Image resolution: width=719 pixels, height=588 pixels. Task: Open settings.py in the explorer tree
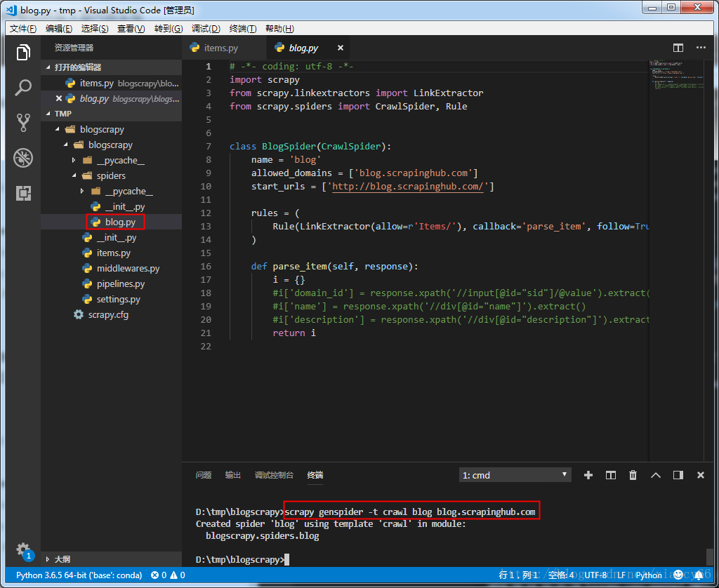[x=118, y=300]
